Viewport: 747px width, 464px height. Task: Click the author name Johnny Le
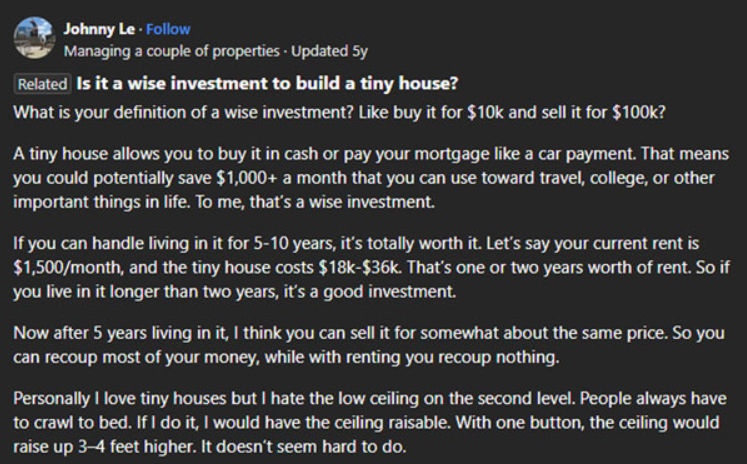(x=99, y=29)
